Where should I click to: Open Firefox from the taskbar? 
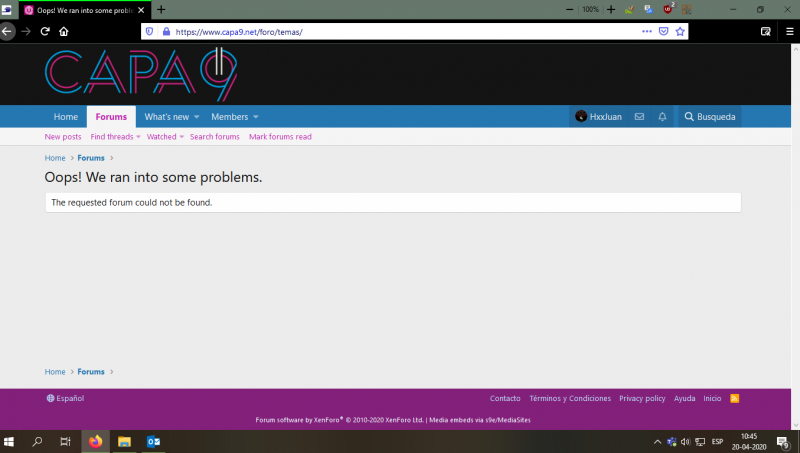pos(96,441)
